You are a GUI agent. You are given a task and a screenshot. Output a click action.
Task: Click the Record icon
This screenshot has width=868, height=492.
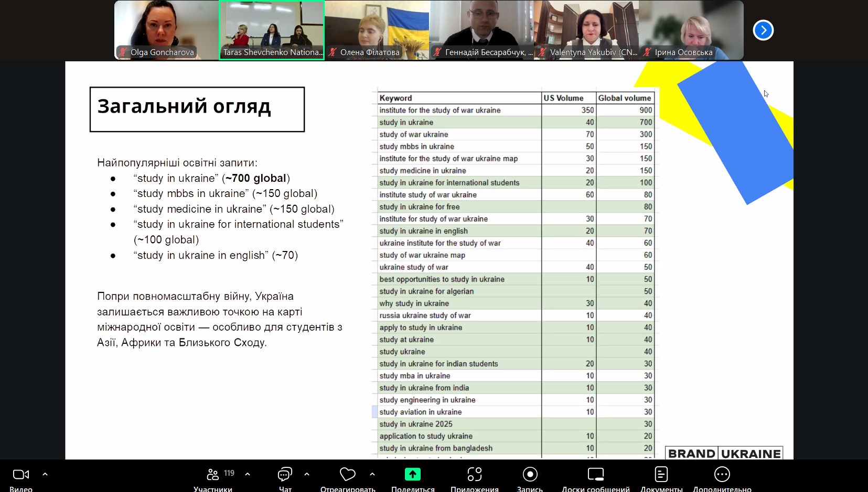(530, 475)
